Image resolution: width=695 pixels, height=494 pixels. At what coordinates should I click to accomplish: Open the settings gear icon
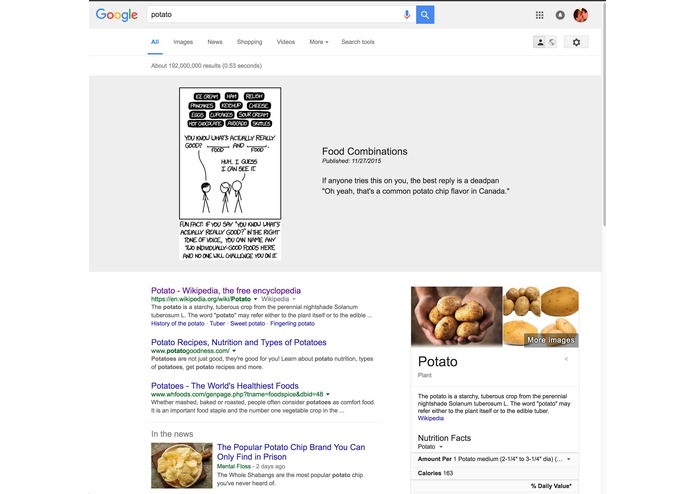tap(576, 42)
